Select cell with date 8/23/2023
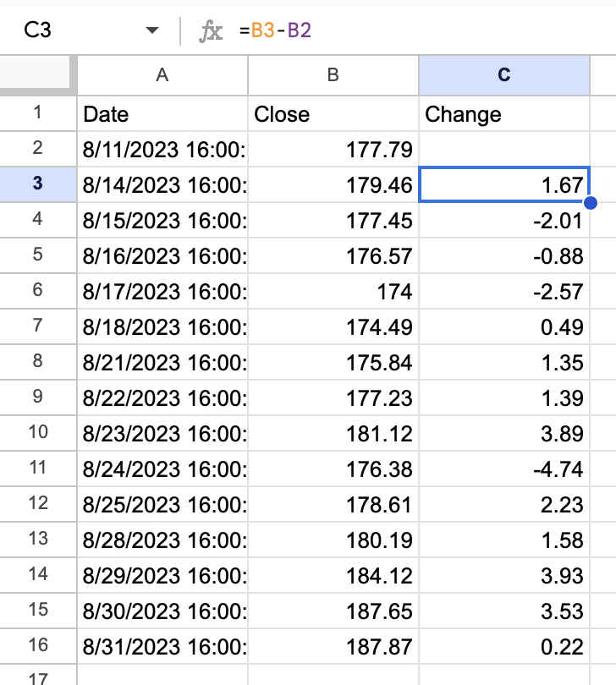 coord(162,433)
